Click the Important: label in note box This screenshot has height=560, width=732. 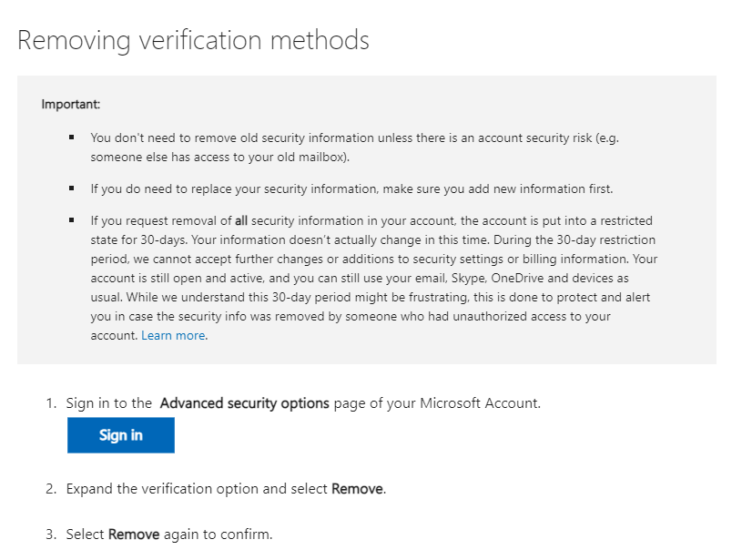tap(70, 104)
